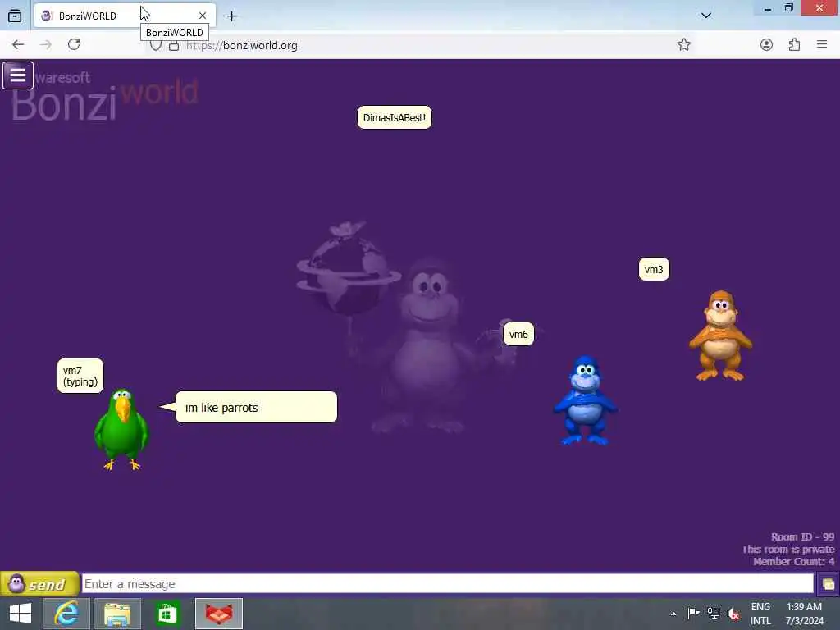Click the muted volume tray icon
This screenshot has height=630, width=840.
click(x=733, y=614)
